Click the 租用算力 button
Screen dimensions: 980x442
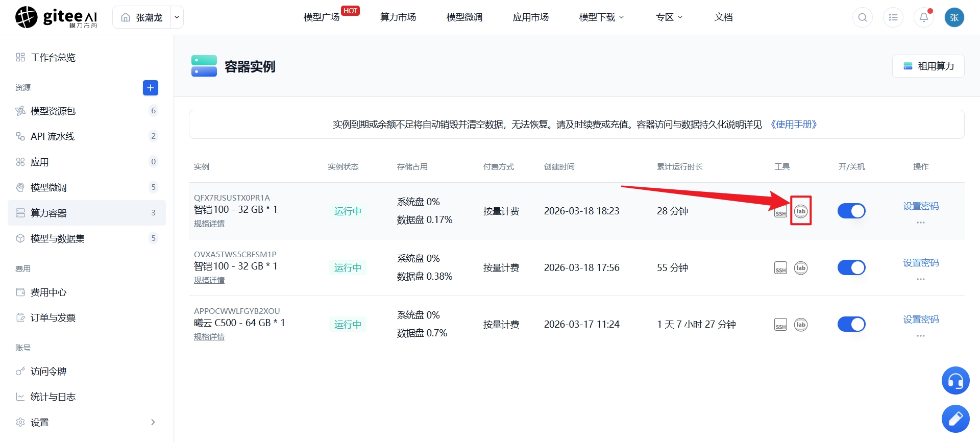[x=928, y=66]
